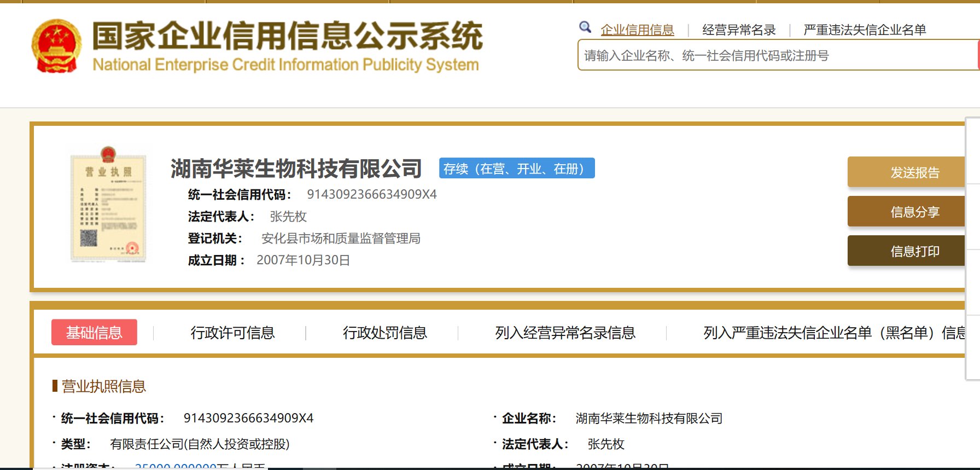The width and height of the screenshot is (980, 470).
Task: Click the 存续（在营、开业、在册）status badge
Action: click(x=517, y=169)
